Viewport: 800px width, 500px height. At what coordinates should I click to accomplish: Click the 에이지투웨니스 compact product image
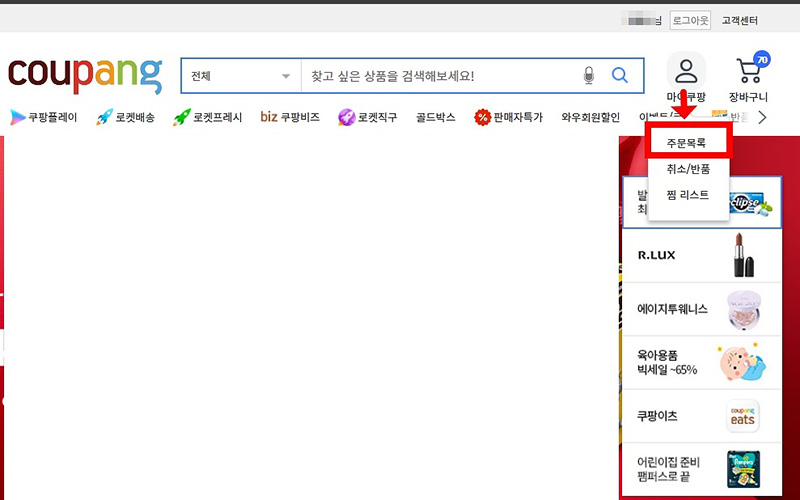(x=744, y=309)
